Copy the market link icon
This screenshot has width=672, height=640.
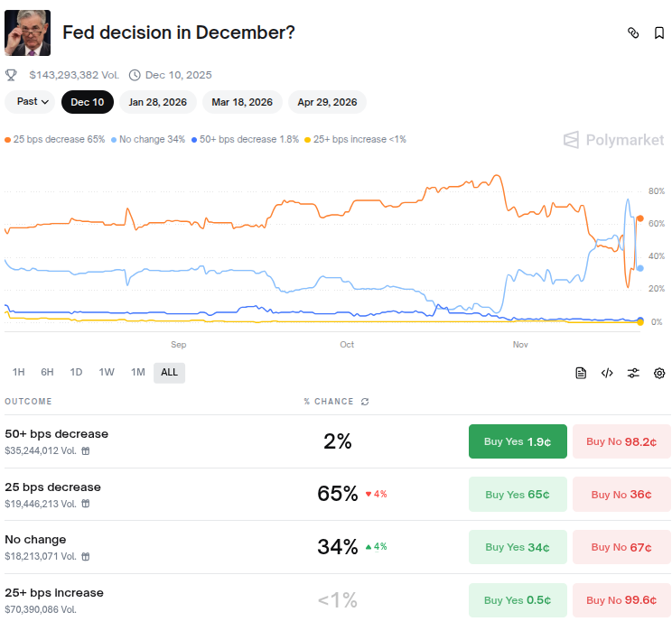[633, 33]
